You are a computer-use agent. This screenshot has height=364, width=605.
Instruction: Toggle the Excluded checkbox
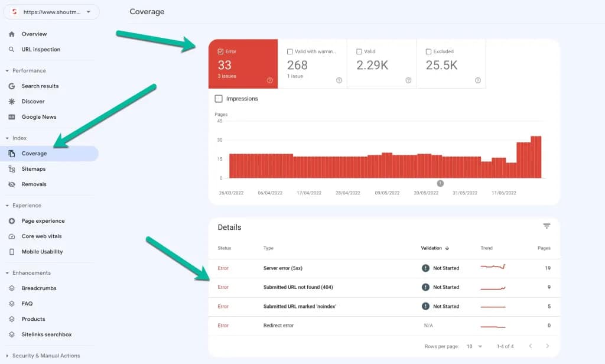tap(428, 52)
